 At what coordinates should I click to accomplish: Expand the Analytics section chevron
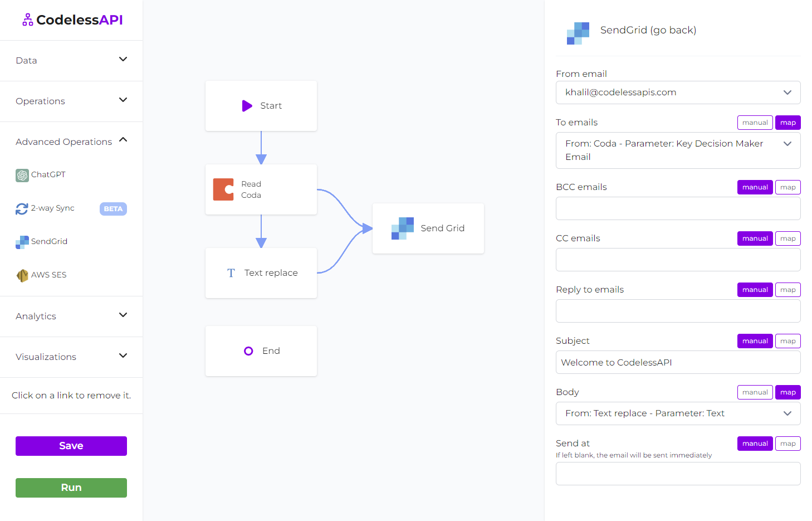[x=123, y=315]
